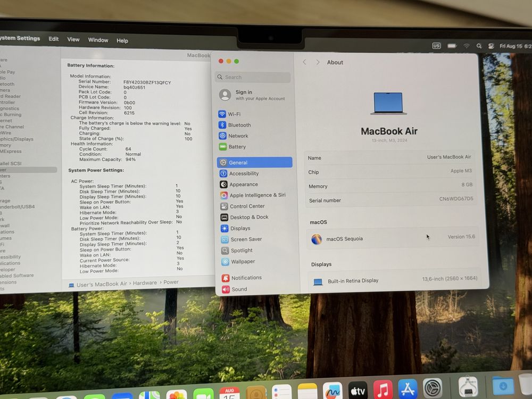Click the Cell Revision value 6215

click(129, 113)
